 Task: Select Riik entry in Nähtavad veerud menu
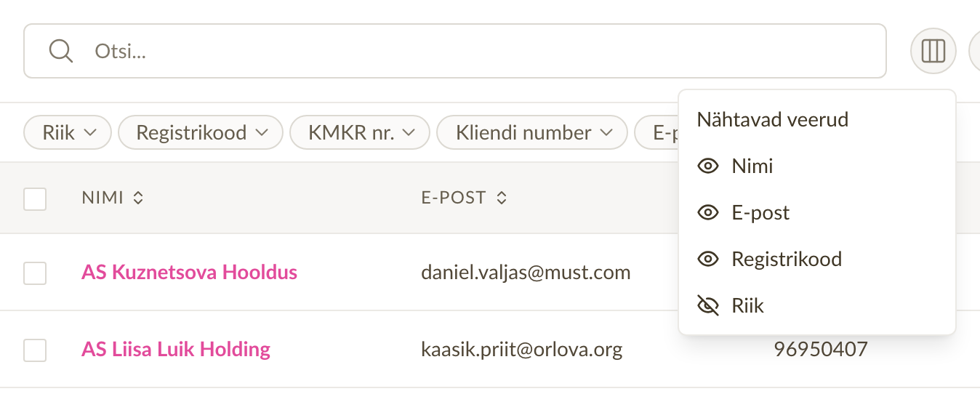click(x=816, y=306)
